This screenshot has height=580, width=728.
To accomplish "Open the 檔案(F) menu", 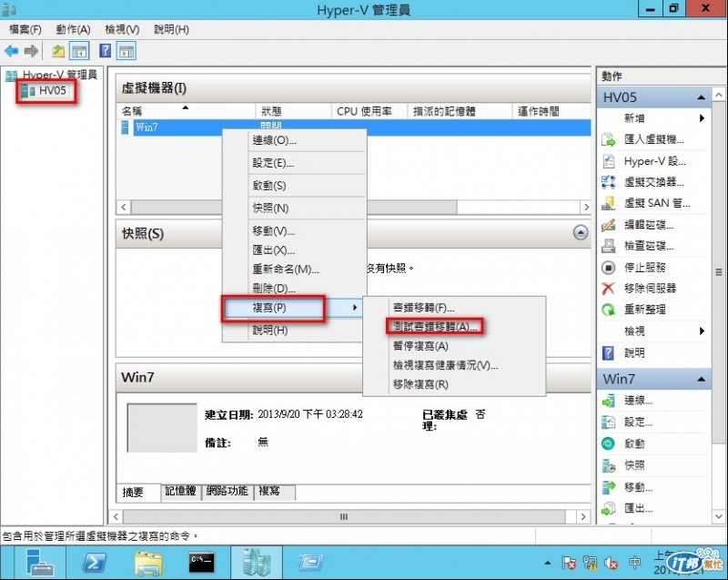I will 25,30.
